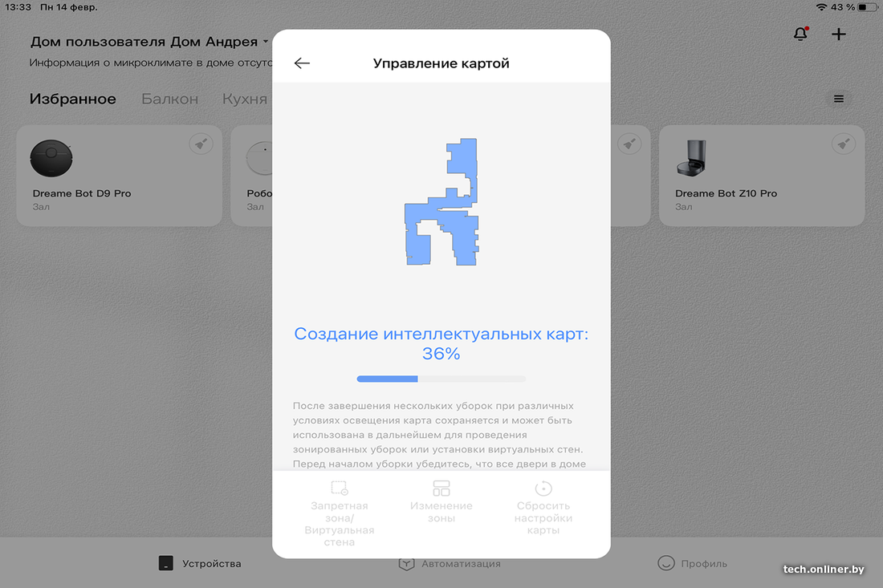Open the Dreame Bot Z10 Pro device card
The width and height of the screenshot is (883, 588).
[x=761, y=176]
